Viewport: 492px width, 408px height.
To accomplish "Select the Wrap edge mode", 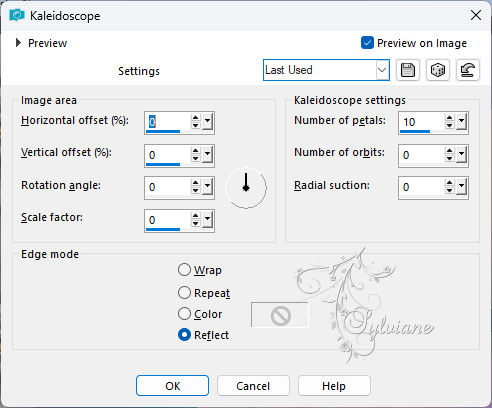I will tap(184, 270).
